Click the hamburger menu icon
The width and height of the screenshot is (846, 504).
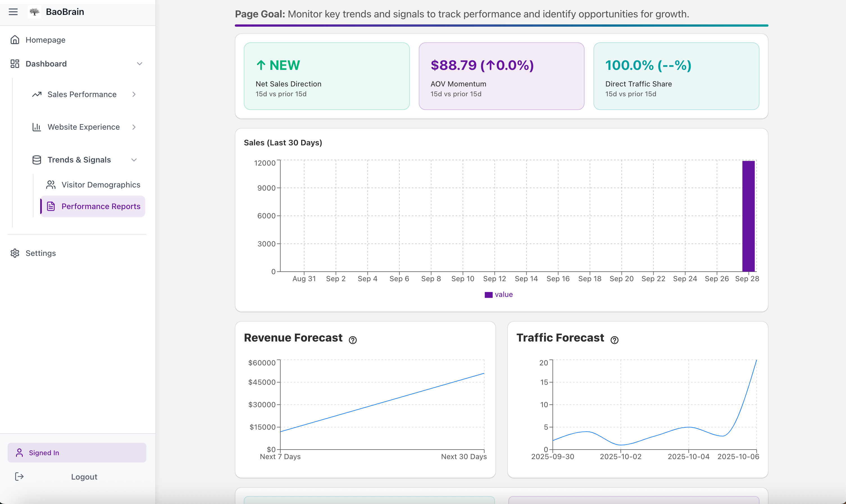(x=13, y=12)
